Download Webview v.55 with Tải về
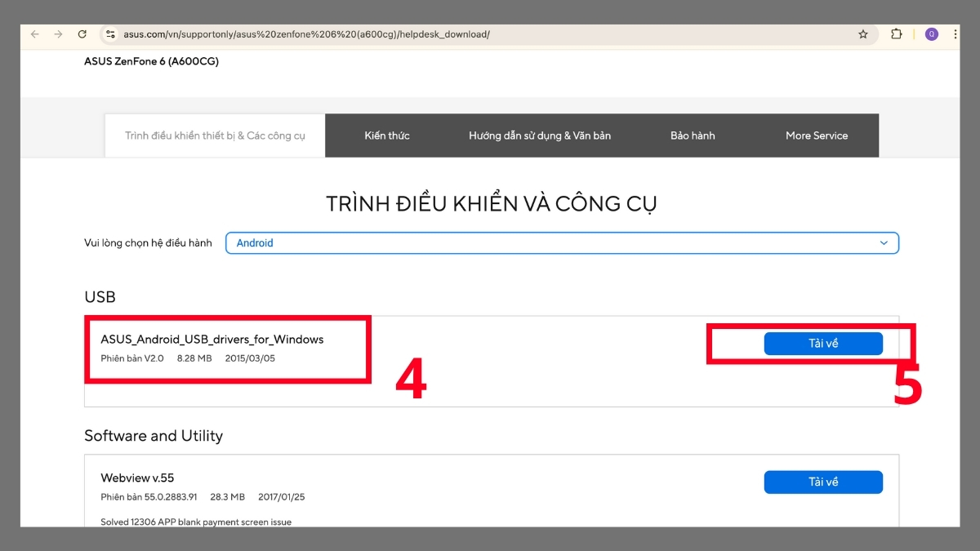980x551 pixels. [823, 482]
